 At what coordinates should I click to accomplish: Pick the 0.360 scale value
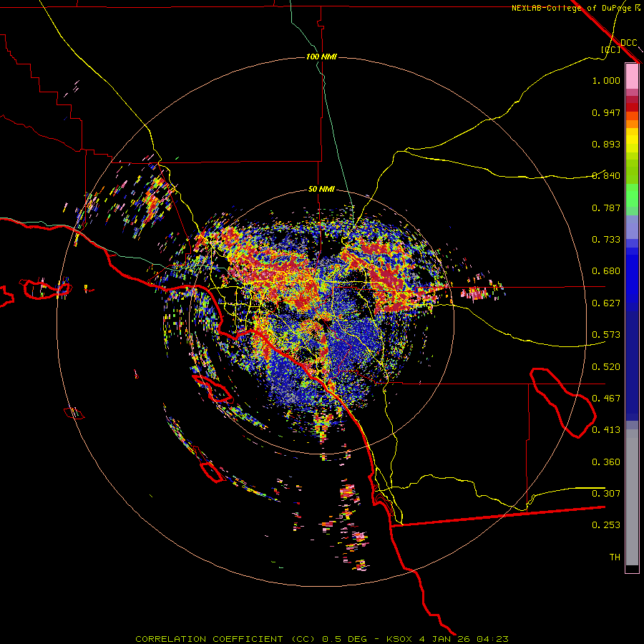(x=606, y=462)
